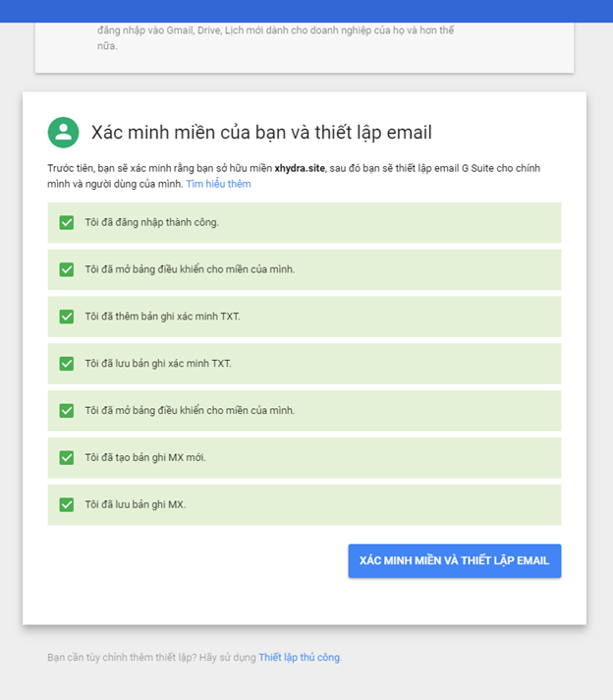The width and height of the screenshot is (613, 700).
Task: Toggle the "Tôi đã lưu bản ghi MX" checkbox
Action: point(67,504)
